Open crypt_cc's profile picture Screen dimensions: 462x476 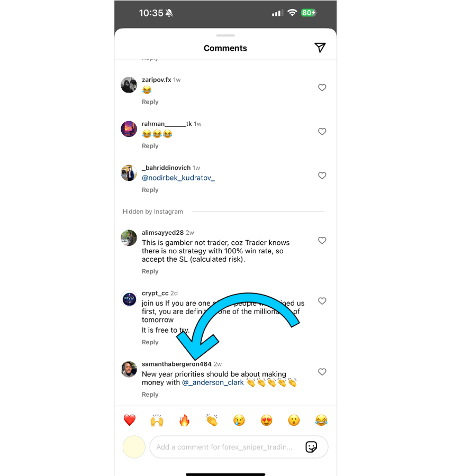[x=129, y=298]
